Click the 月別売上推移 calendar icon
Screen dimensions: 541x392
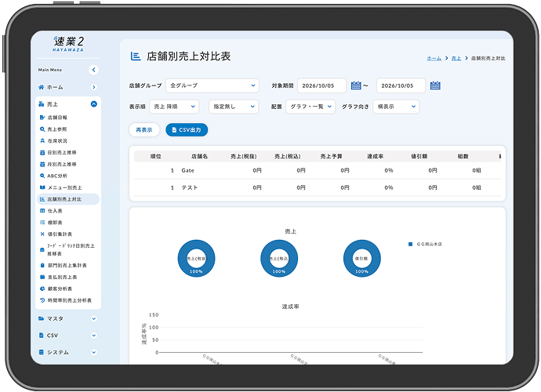pos(42,165)
